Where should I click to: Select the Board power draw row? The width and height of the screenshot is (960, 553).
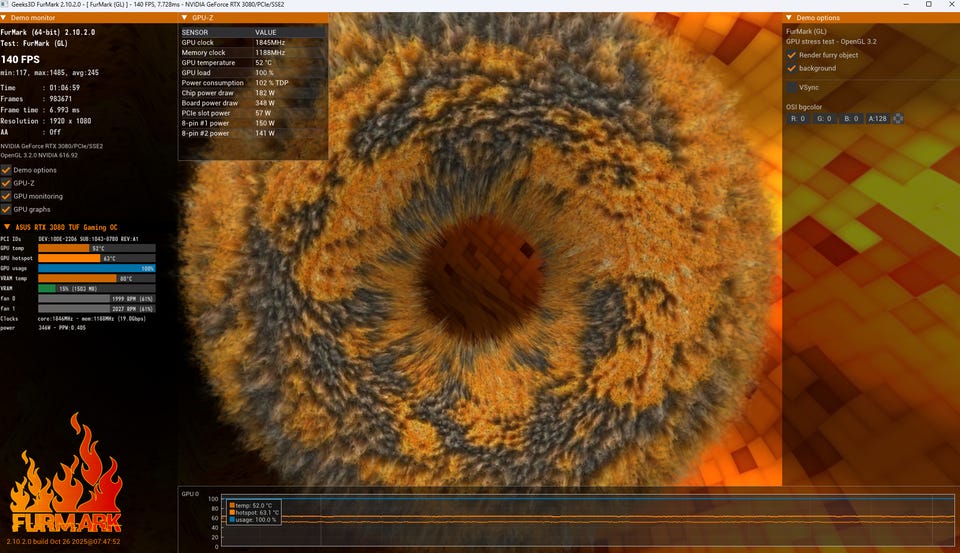click(x=253, y=103)
